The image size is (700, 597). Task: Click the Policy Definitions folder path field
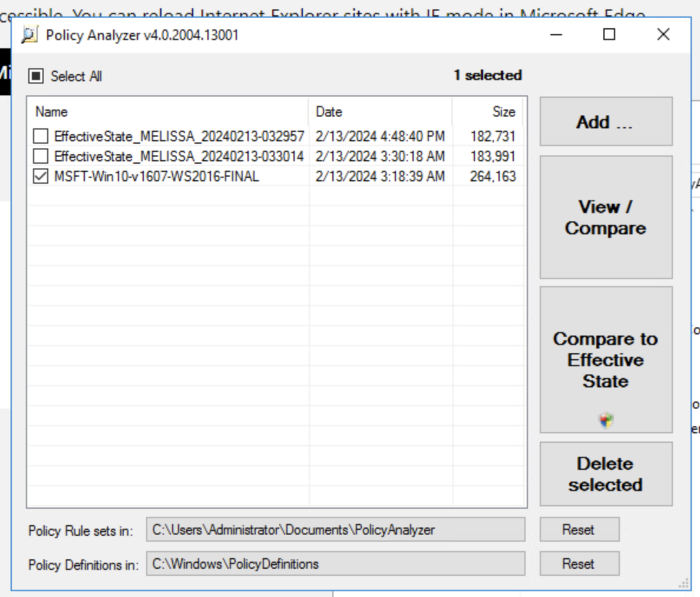[x=335, y=564]
